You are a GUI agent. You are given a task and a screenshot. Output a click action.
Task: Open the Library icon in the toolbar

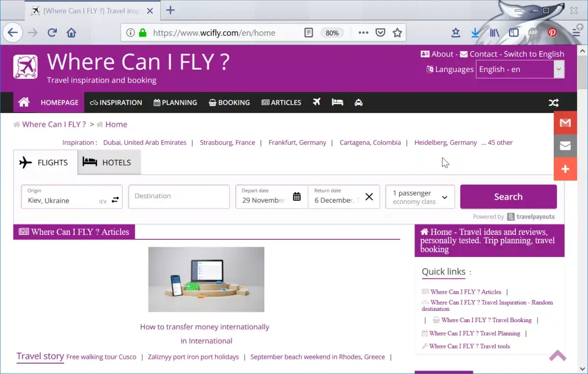pos(494,33)
